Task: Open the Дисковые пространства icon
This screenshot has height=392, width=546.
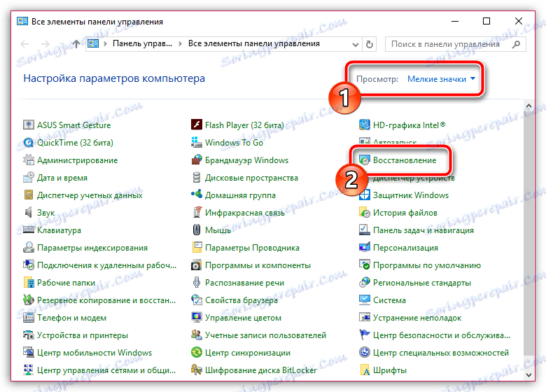Action: 197,178
